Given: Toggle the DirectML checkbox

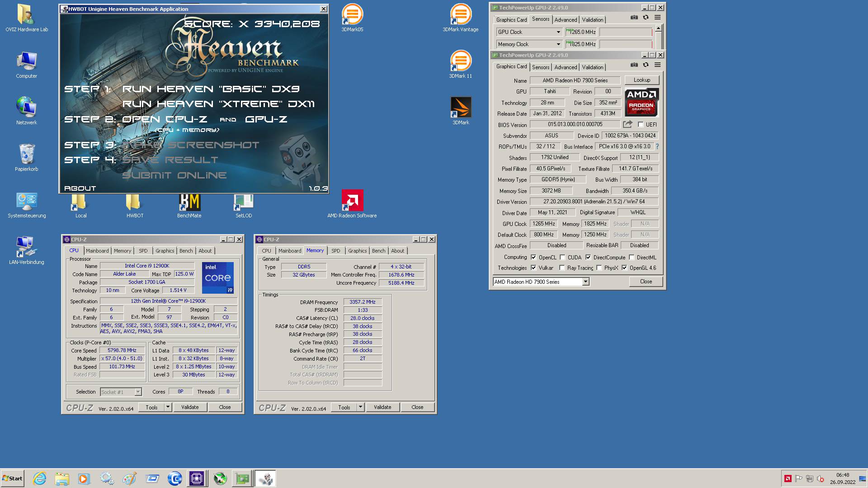Looking at the screenshot, I should [x=632, y=257].
